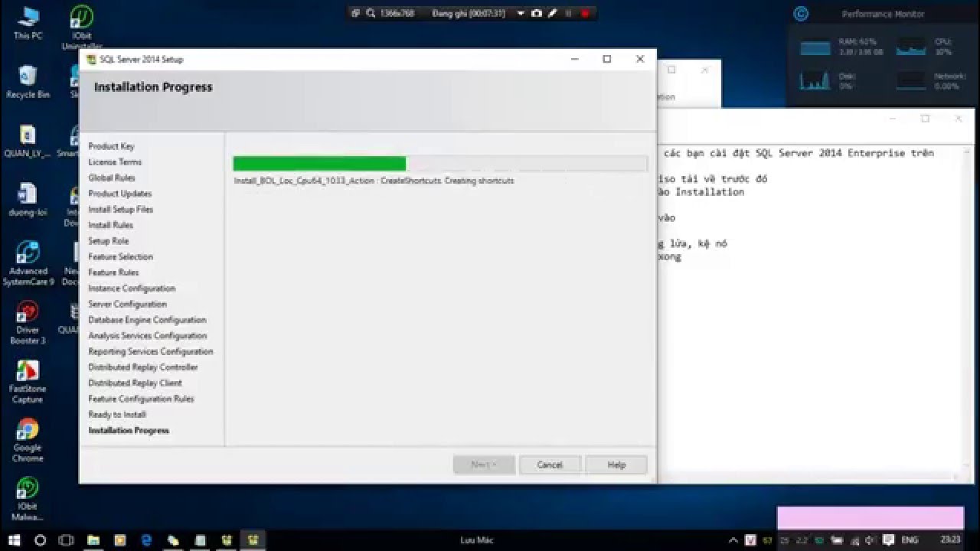Screen dimensions: 980x551
Task: Select Distributed Replay Client step
Action: (x=136, y=383)
